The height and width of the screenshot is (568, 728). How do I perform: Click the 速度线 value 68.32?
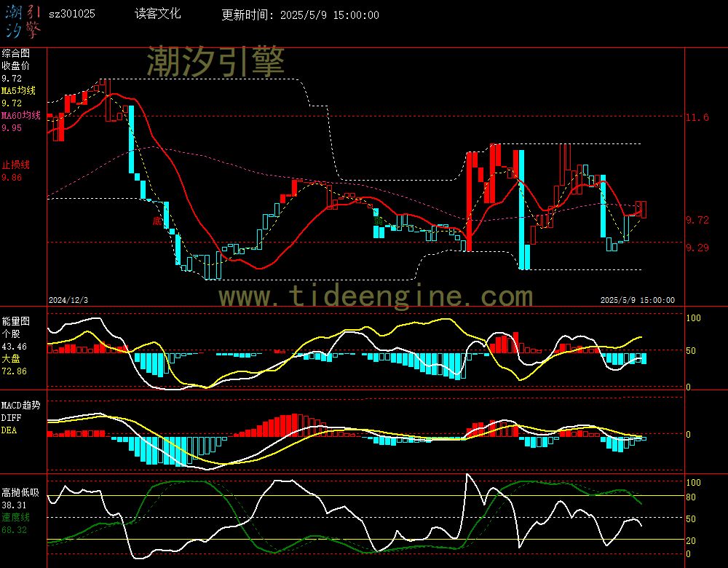[x=14, y=530]
